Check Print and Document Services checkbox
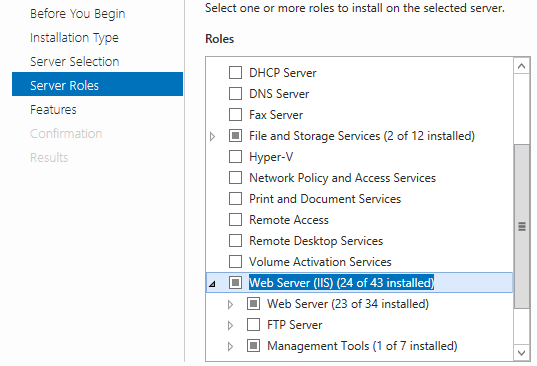Image resolution: width=537 pixels, height=366 pixels. tap(235, 199)
